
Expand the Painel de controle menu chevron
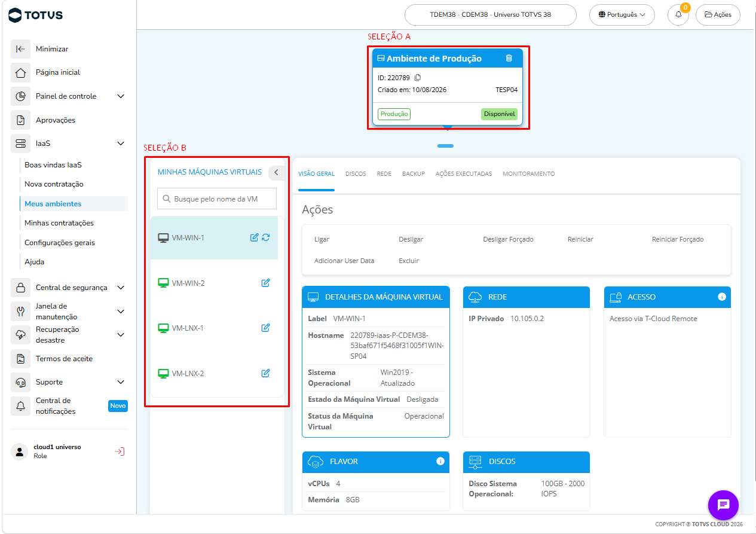121,96
